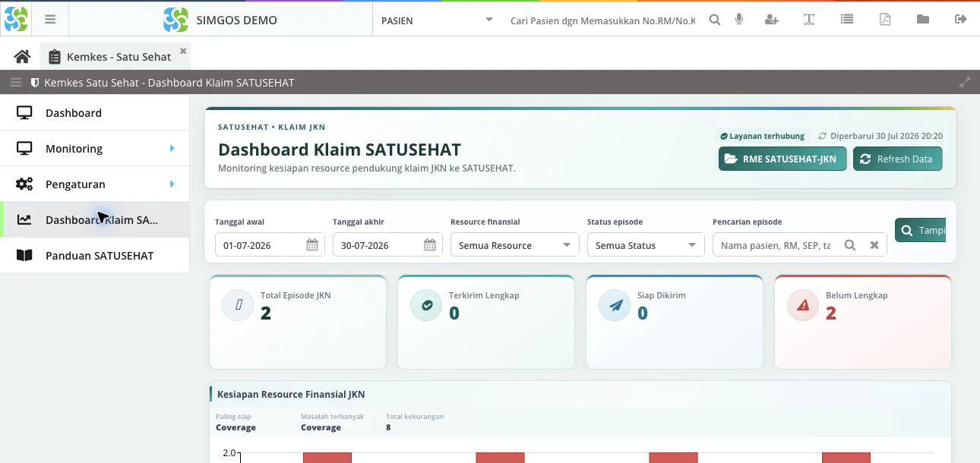Toggle the panel menu icon in gray header

[x=16, y=83]
